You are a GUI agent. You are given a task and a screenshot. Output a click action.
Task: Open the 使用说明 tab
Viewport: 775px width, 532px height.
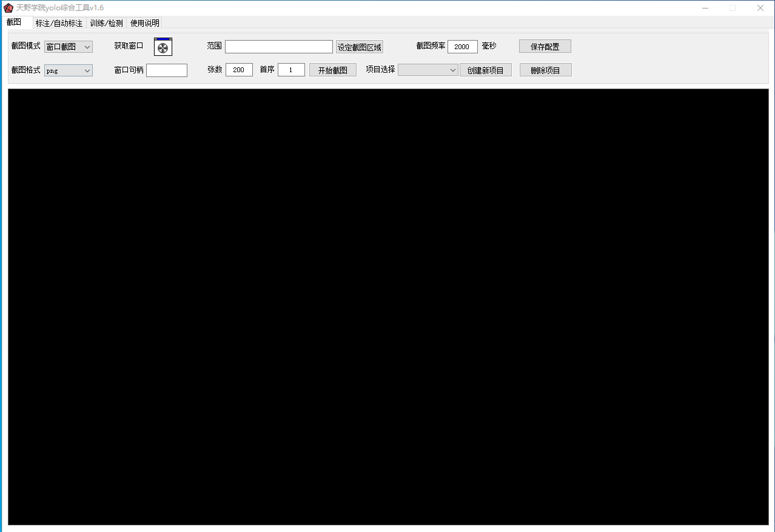tap(144, 23)
